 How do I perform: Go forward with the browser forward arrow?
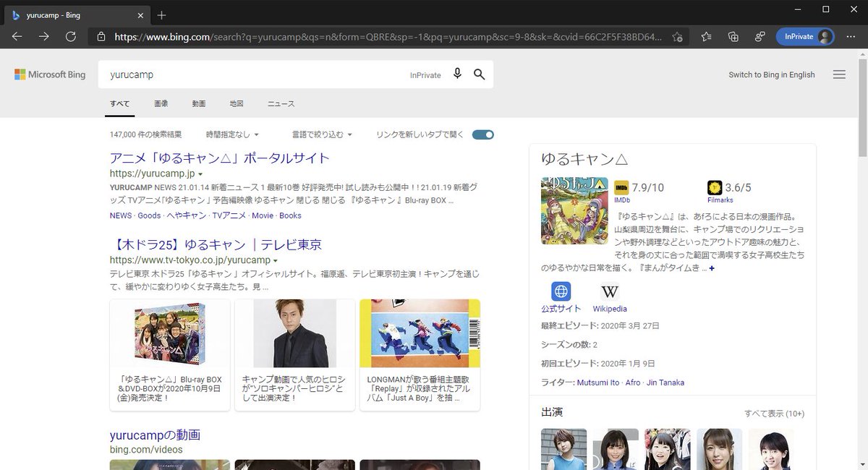coord(44,36)
